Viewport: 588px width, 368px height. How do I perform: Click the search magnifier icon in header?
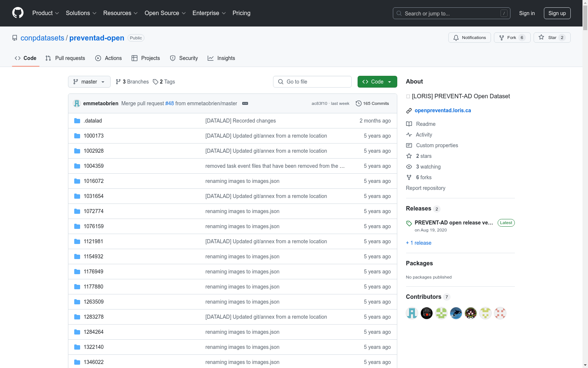pyautogui.click(x=399, y=13)
